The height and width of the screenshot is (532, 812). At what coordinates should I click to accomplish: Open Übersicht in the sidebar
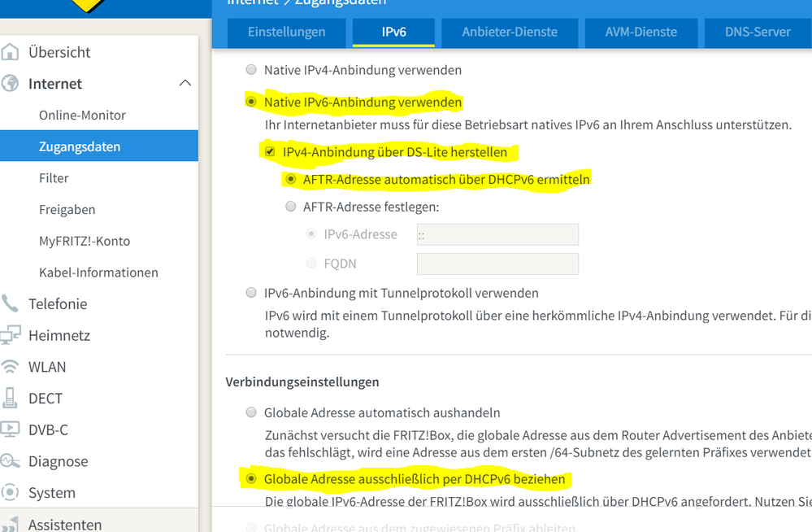click(x=59, y=52)
